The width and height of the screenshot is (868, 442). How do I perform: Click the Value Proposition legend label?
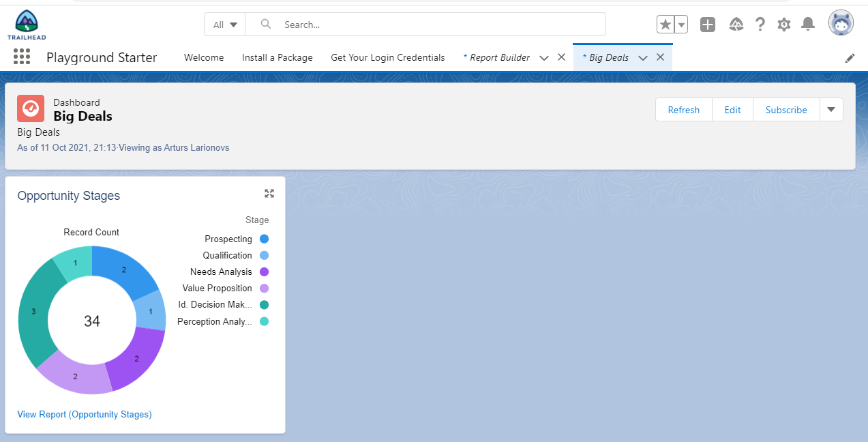tap(217, 288)
